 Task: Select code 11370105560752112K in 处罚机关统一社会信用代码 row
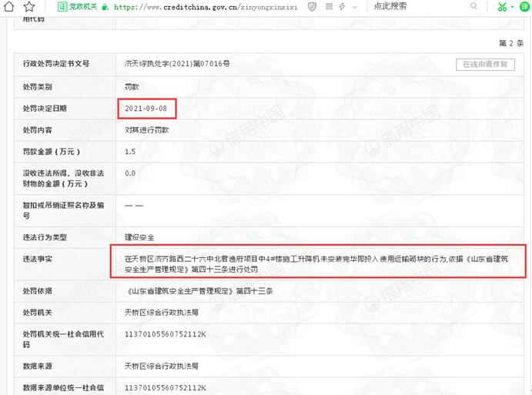point(166,334)
